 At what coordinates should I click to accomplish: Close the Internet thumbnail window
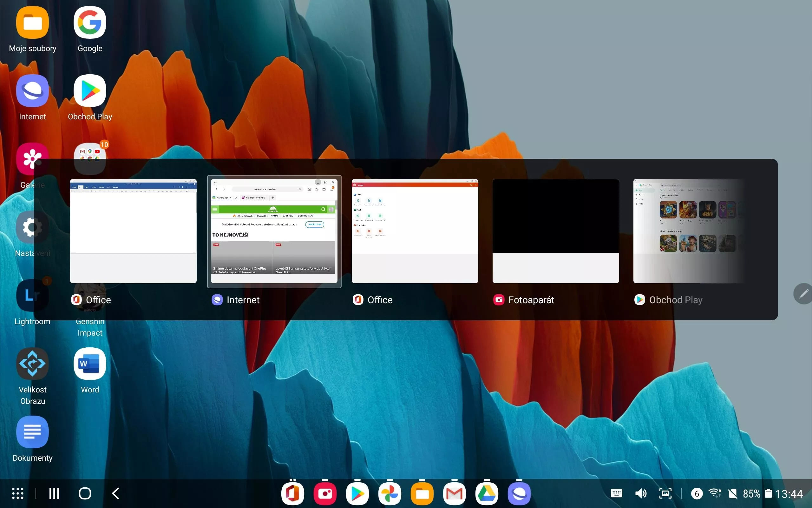click(333, 182)
